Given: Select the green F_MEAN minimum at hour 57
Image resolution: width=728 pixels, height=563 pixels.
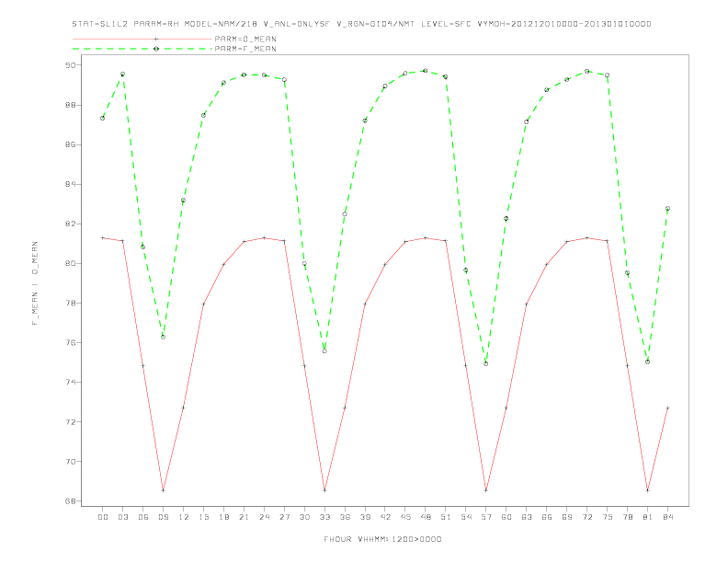Looking at the screenshot, I should point(486,363).
